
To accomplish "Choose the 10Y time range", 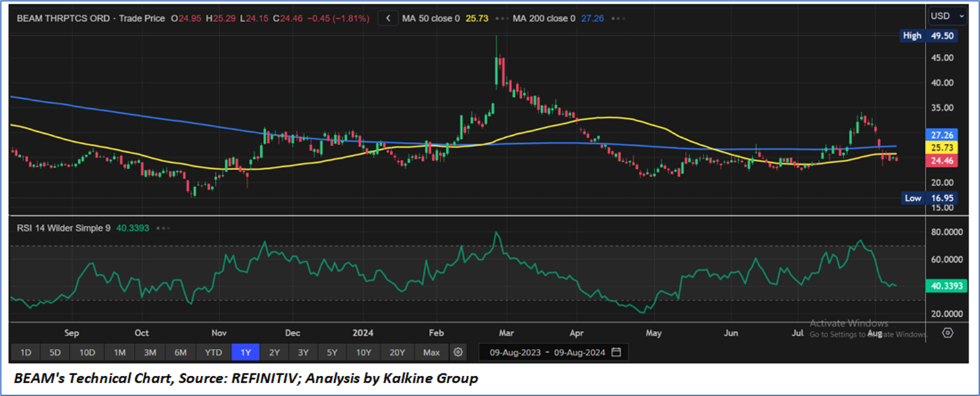I will pos(364,352).
